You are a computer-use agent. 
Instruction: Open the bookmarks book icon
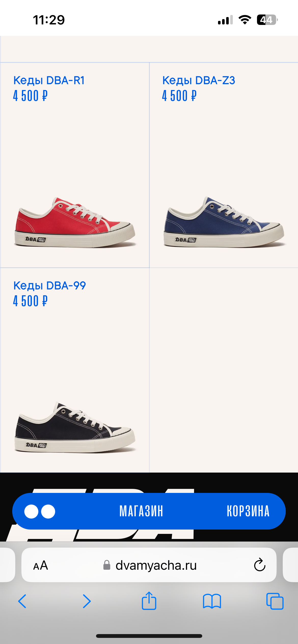[x=212, y=601]
